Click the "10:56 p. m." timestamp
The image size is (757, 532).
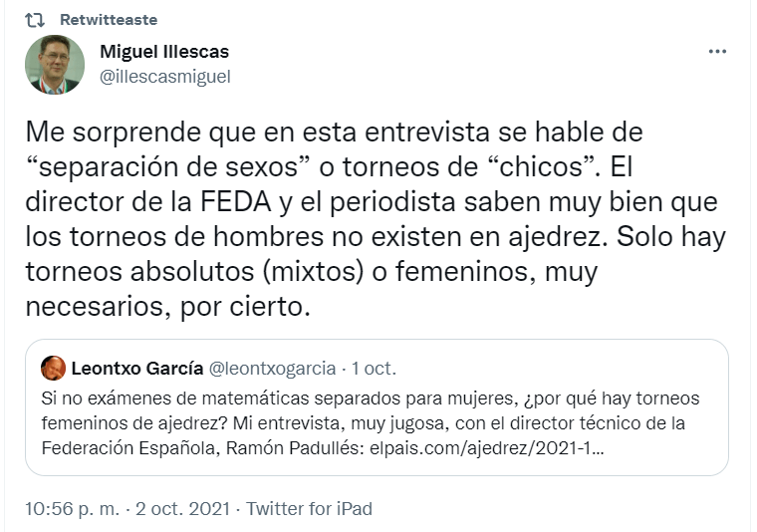pyautogui.click(x=74, y=509)
